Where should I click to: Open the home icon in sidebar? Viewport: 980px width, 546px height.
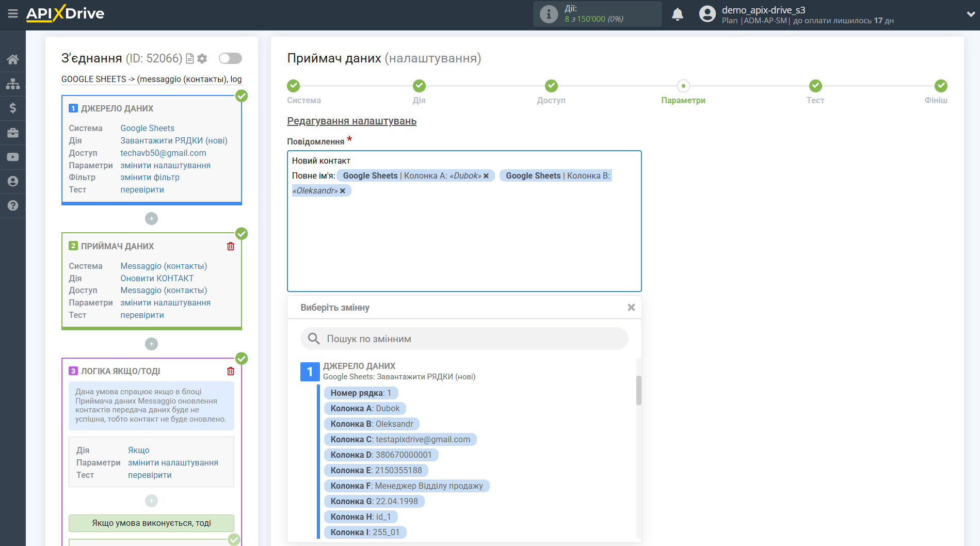tap(13, 59)
